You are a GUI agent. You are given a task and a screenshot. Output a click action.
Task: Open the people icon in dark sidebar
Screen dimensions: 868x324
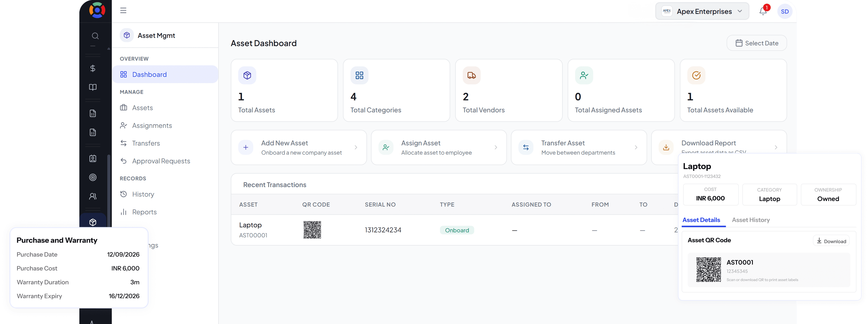tap(93, 196)
